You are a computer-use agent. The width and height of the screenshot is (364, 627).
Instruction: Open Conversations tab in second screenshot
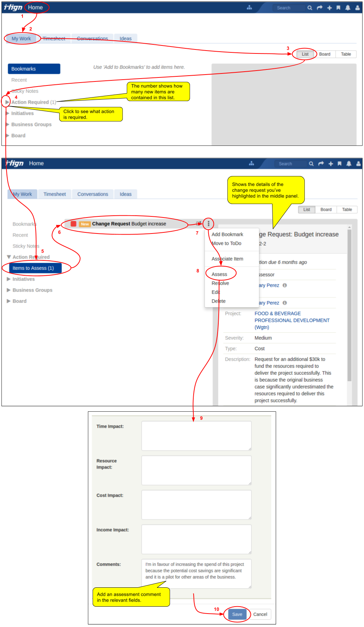(x=93, y=194)
